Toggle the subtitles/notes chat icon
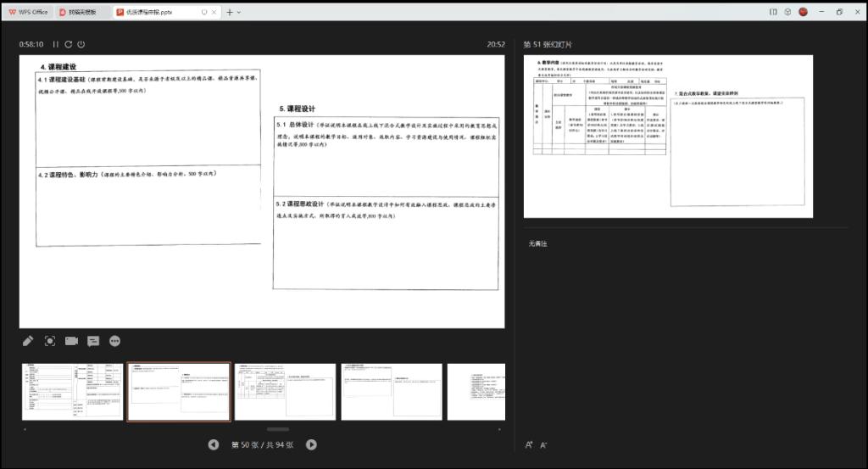The width and height of the screenshot is (868, 469). point(93,341)
